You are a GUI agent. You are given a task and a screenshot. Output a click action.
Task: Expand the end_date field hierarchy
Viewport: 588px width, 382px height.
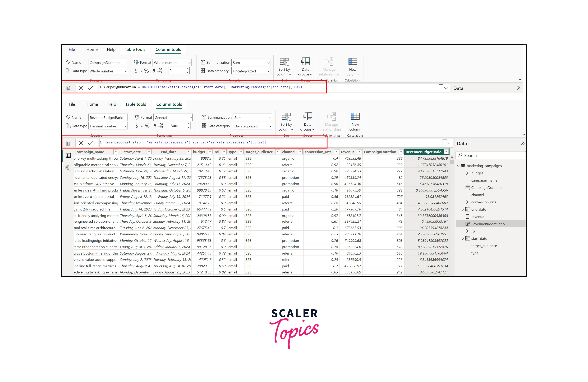point(463,209)
